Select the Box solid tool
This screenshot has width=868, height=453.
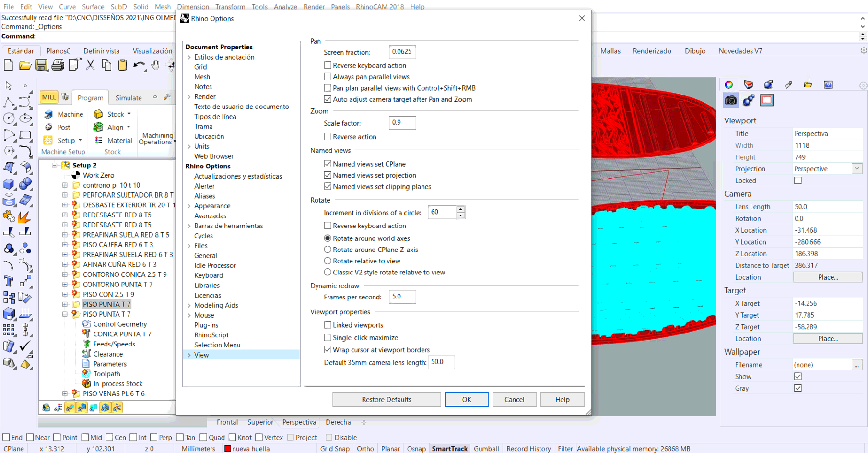coord(9,184)
